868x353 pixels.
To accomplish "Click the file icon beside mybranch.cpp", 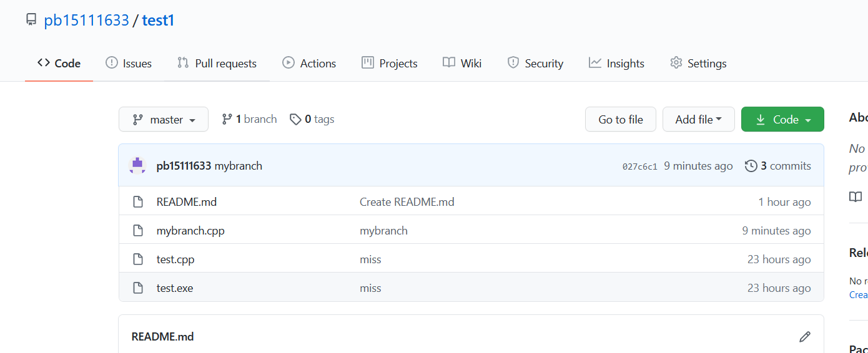I will click(138, 231).
